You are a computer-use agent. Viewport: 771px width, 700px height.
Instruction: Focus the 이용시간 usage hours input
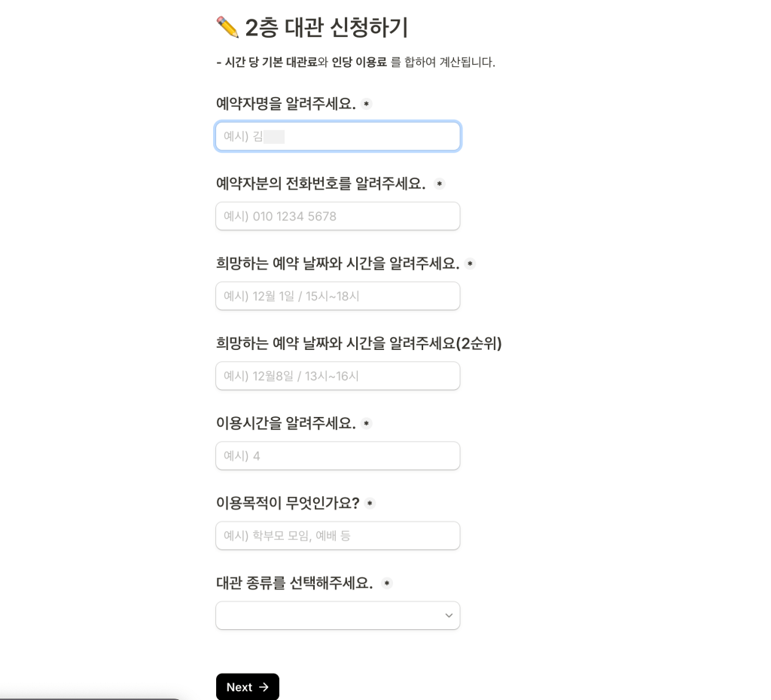pos(337,455)
